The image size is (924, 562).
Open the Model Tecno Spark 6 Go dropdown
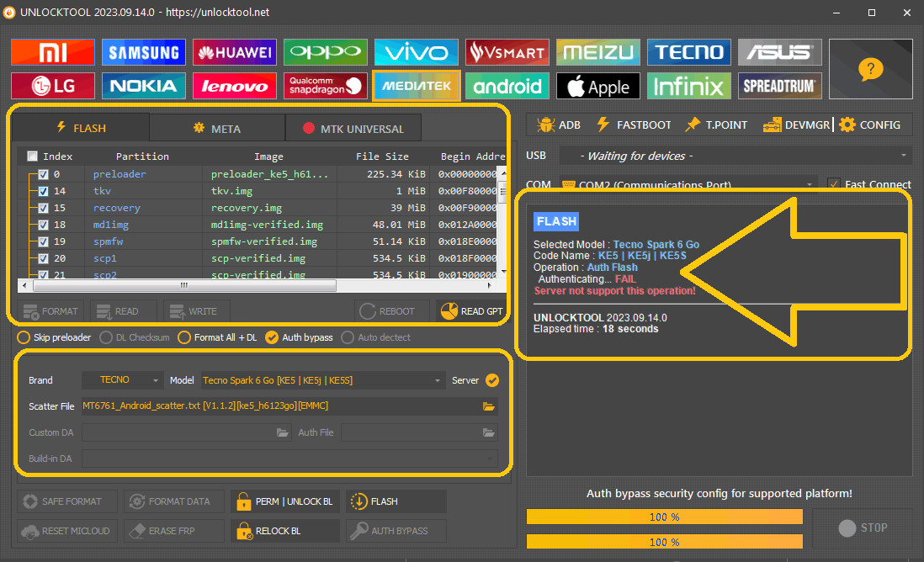point(321,380)
